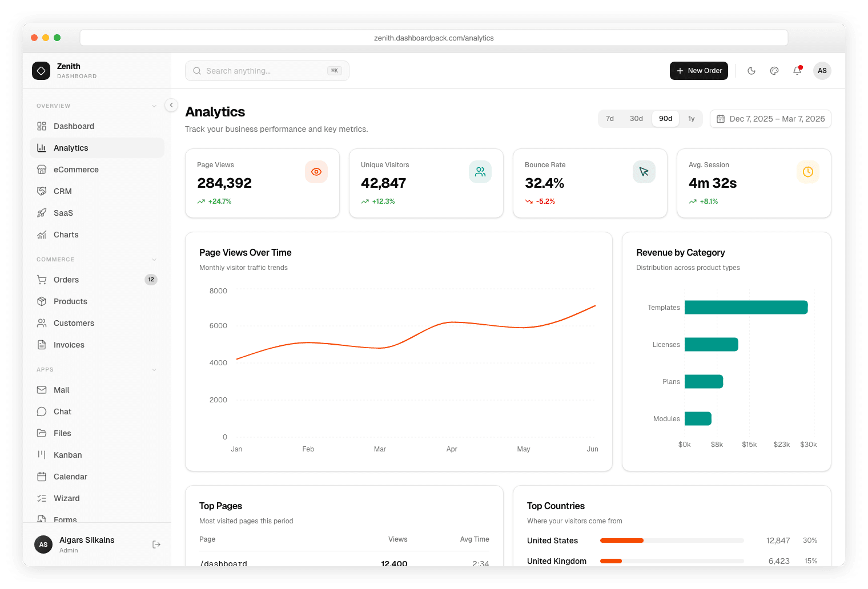Open notifications from the bell icon
The image size is (868, 589).
pyautogui.click(x=797, y=70)
